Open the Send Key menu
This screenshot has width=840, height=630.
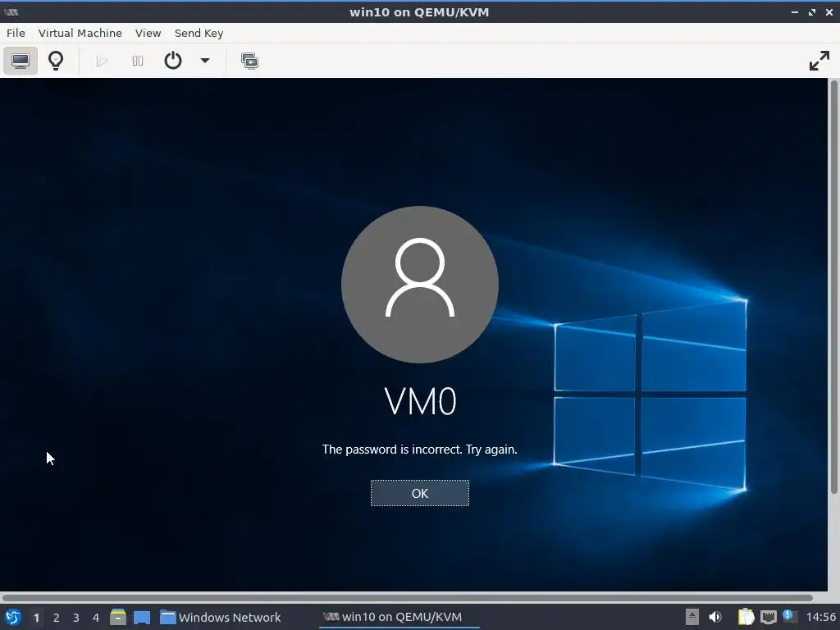click(x=199, y=33)
